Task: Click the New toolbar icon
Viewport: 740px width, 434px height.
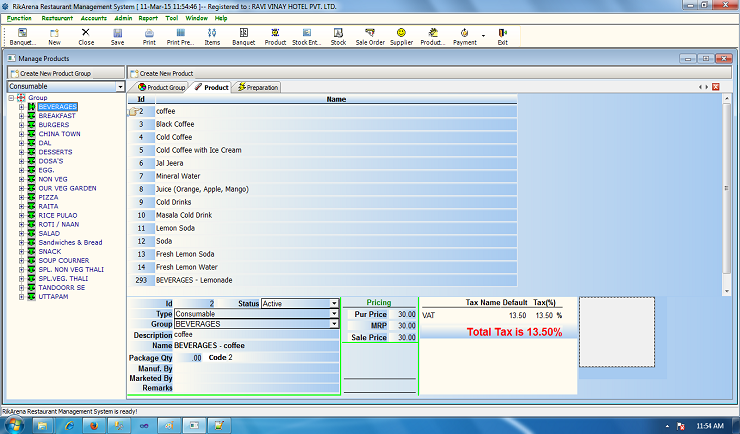Action: tap(54, 37)
